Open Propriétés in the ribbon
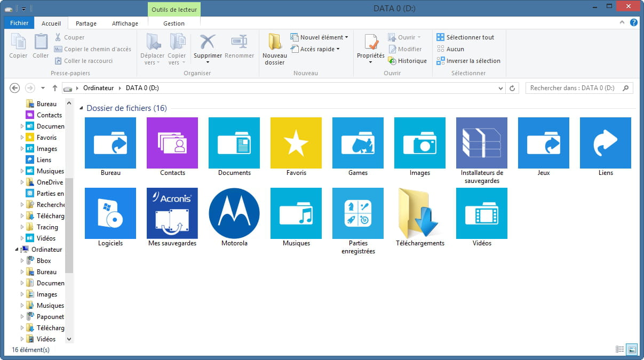The height and width of the screenshot is (360, 644). [x=370, y=43]
